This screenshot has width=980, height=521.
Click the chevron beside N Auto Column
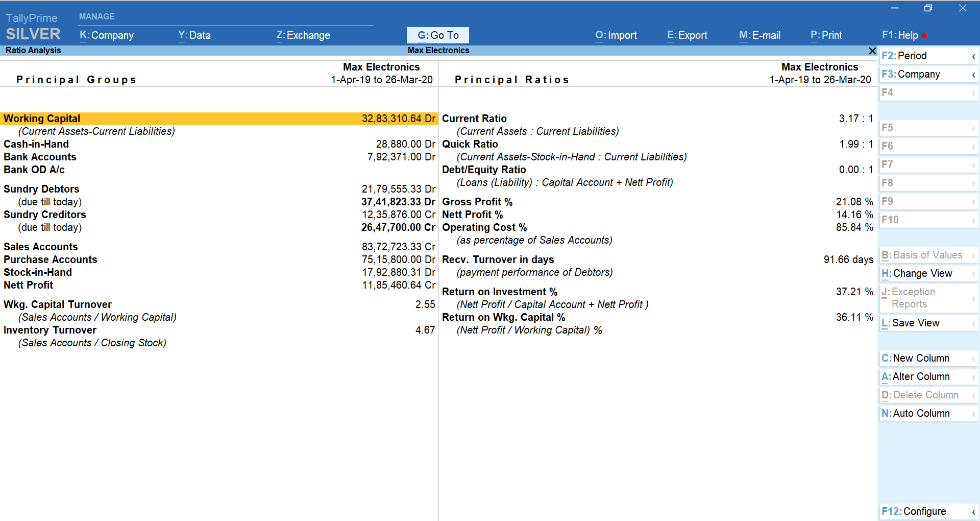click(x=974, y=414)
